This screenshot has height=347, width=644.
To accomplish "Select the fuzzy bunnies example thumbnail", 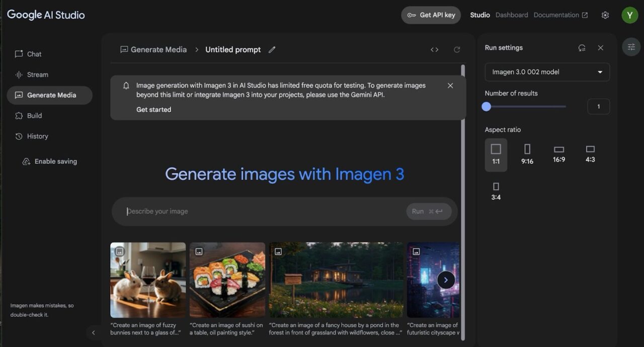I will coord(148,280).
